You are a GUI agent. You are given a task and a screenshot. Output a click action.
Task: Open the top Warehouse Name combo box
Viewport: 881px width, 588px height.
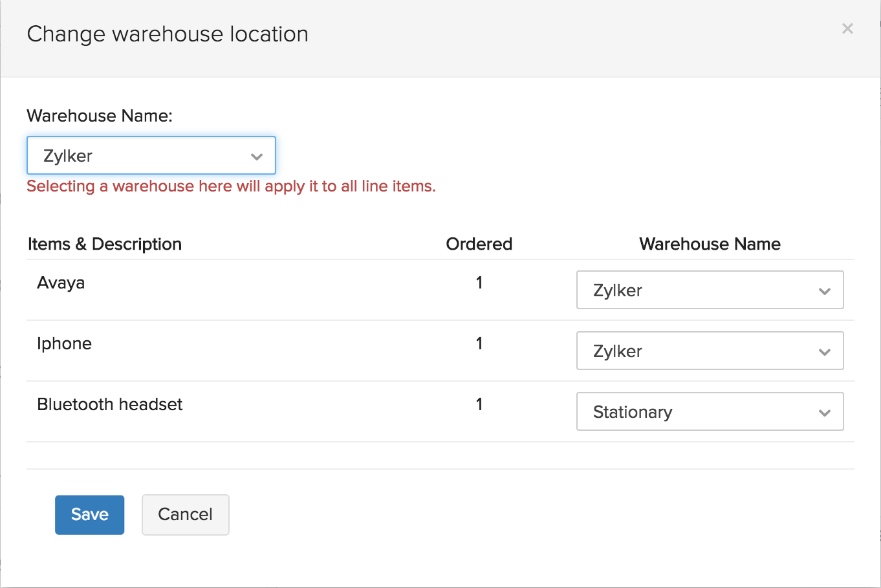click(x=151, y=155)
